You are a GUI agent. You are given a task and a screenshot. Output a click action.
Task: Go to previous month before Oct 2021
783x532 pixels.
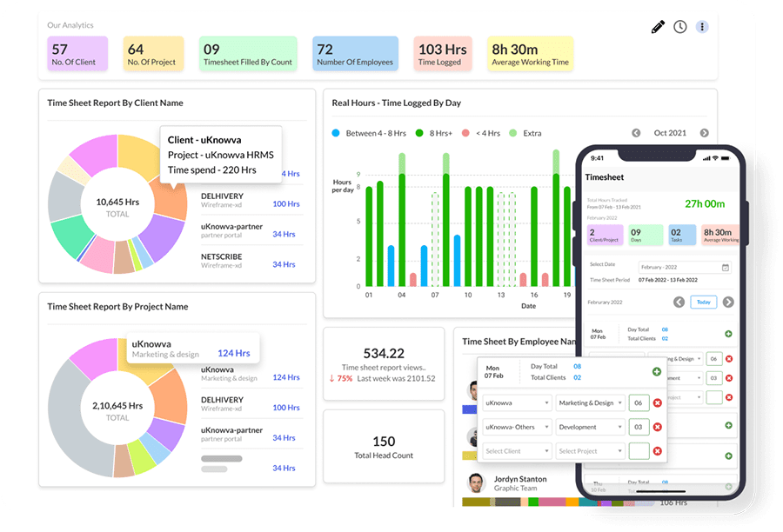click(636, 133)
